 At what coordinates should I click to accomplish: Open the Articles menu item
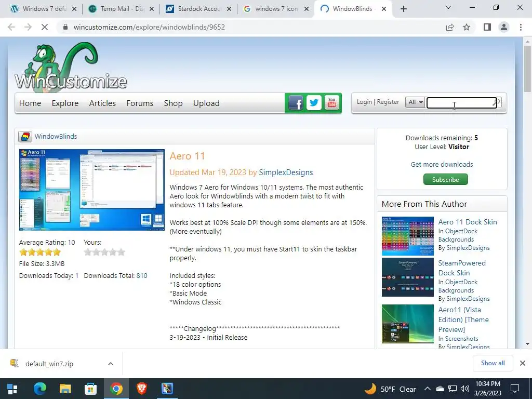102,103
